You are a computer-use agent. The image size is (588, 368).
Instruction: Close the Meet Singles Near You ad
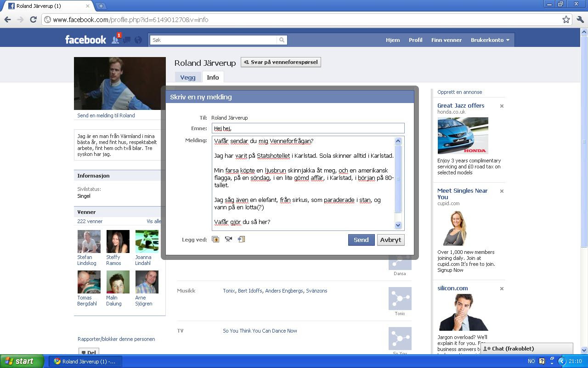(502, 191)
